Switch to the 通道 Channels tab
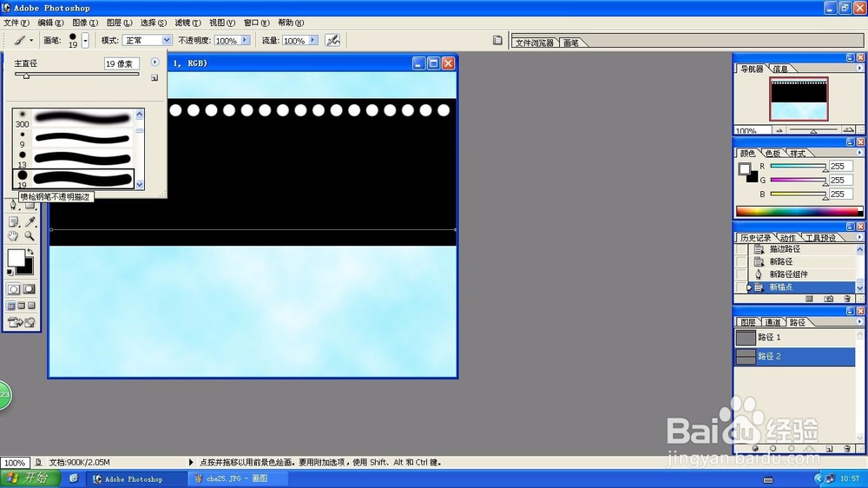Screen dimensions: 868x488 (x=773, y=322)
